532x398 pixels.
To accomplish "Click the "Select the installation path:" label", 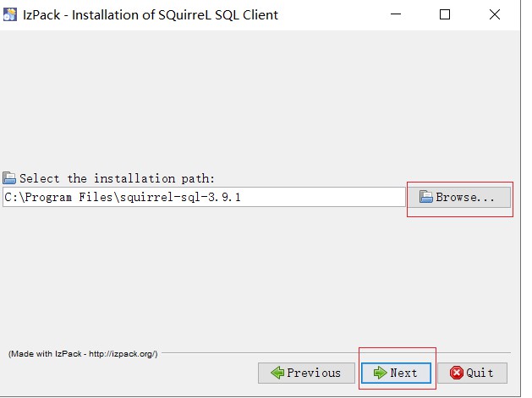I will (x=117, y=178).
